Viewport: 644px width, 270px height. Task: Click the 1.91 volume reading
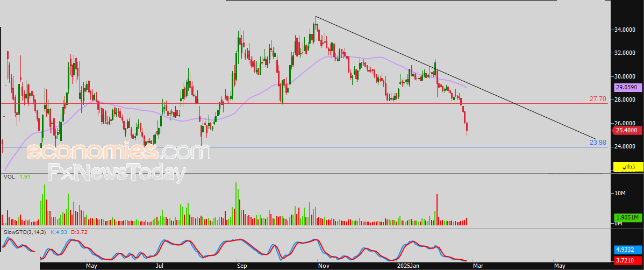[x=25, y=177]
